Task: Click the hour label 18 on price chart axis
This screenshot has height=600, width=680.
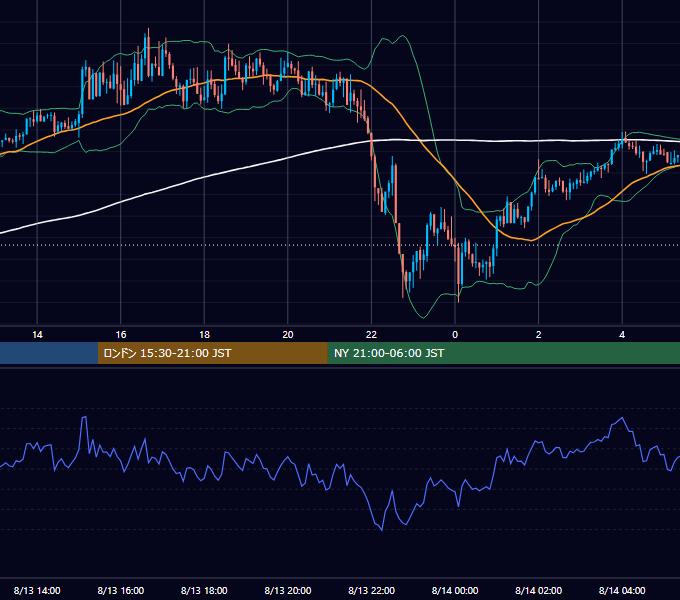Action: click(x=204, y=335)
